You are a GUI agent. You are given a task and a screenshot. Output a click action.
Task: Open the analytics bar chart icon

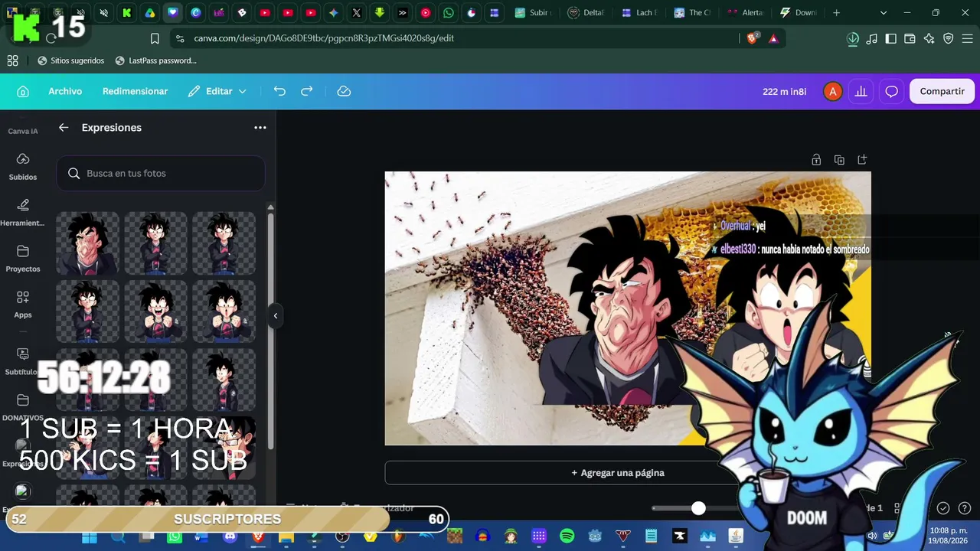[x=861, y=91]
